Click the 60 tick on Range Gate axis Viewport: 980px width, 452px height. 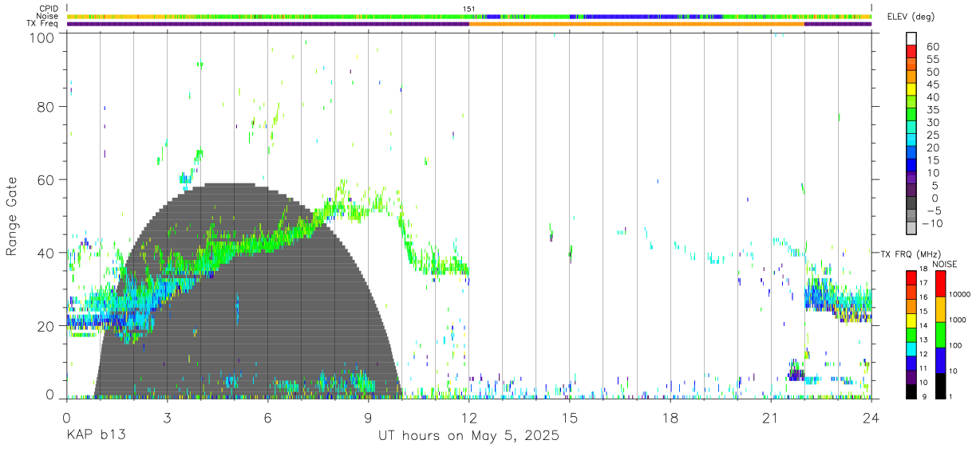[46, 180]
